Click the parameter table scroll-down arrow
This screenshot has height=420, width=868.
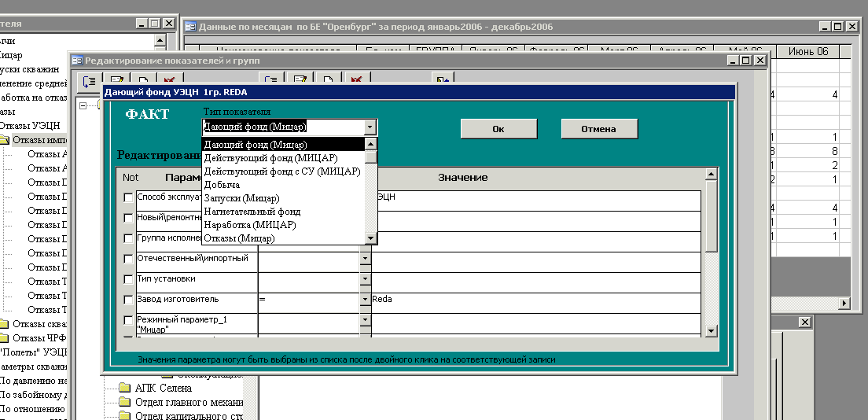[712, 331]
